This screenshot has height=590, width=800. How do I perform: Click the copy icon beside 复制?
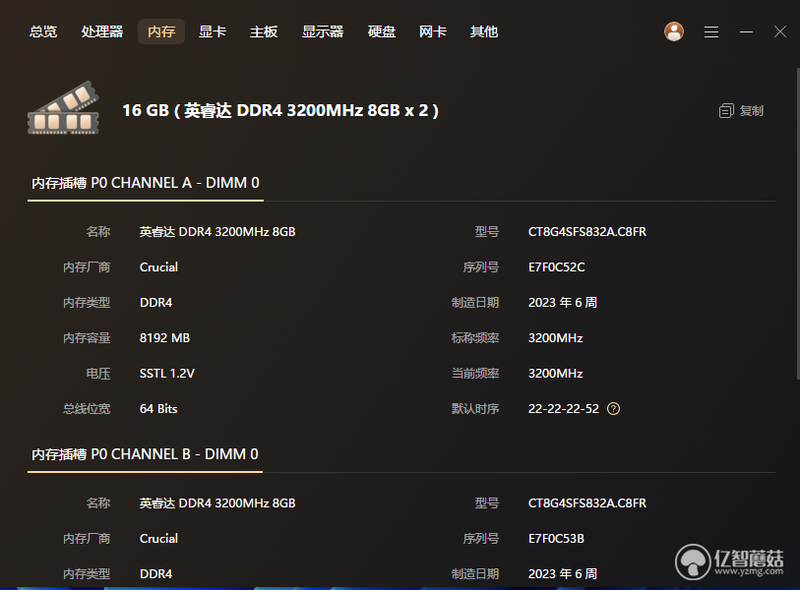click(726, 111)
